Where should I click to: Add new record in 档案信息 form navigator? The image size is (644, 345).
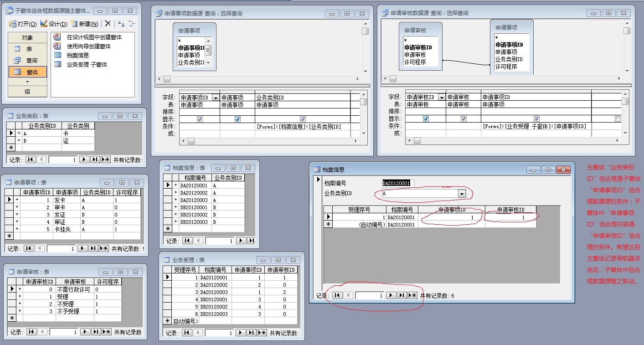(x=412, y=295)
